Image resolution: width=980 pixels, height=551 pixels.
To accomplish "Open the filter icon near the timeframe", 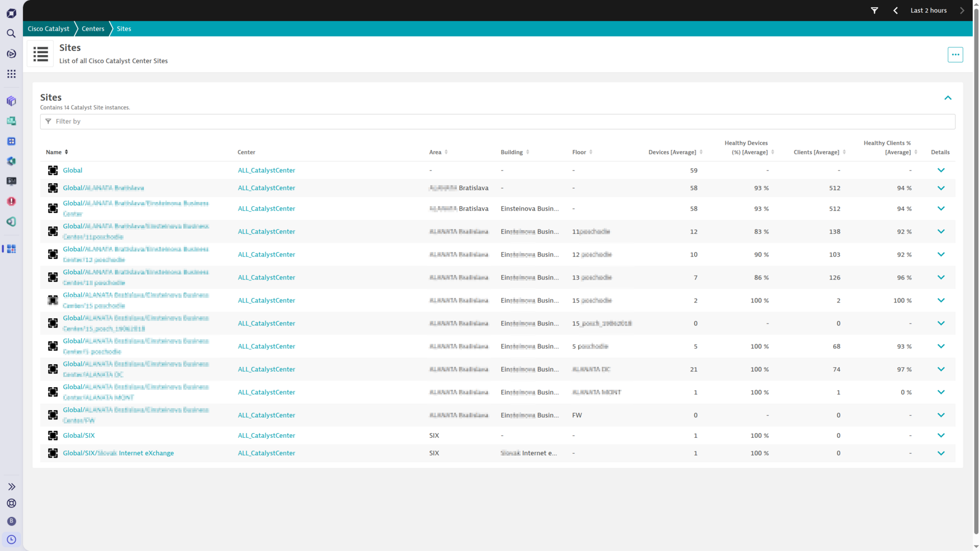I will click(x=874, y=10).
